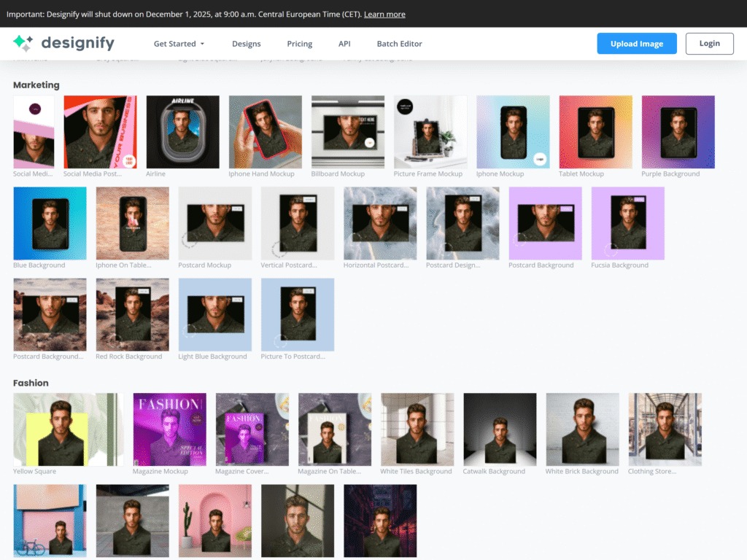747x560 pixels.
Task: Choose the Iphone Hand Mockup template
Action: (266, 131)
